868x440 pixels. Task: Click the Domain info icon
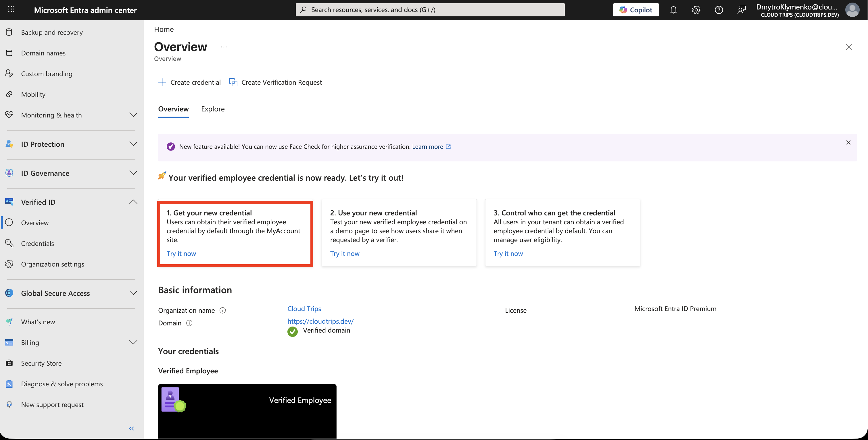point(189,323)
